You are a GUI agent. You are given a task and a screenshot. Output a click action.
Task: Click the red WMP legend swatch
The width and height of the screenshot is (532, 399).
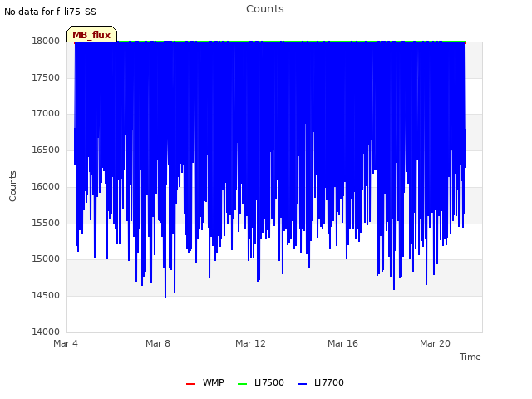(191, 384)
